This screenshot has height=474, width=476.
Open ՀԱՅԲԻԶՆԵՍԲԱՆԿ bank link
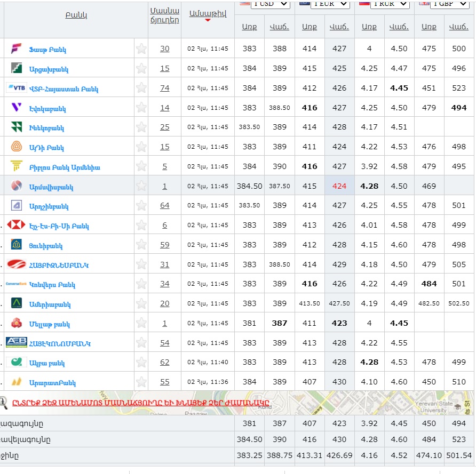(x=59, y=265)
